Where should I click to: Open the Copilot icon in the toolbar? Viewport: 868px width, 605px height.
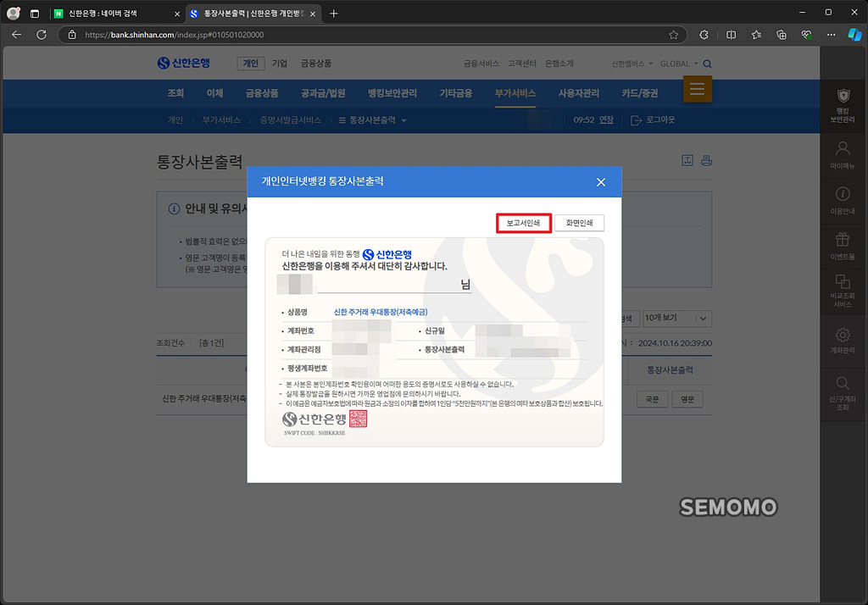tap(854, 35)
